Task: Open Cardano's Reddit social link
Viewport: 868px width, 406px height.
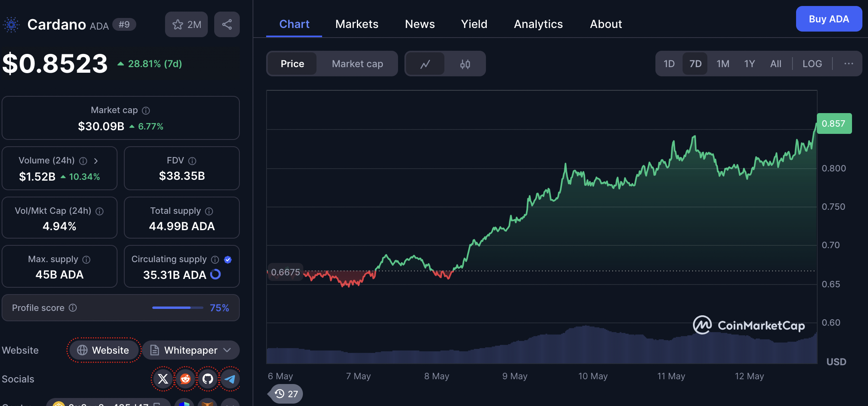Action: point(185,379)
